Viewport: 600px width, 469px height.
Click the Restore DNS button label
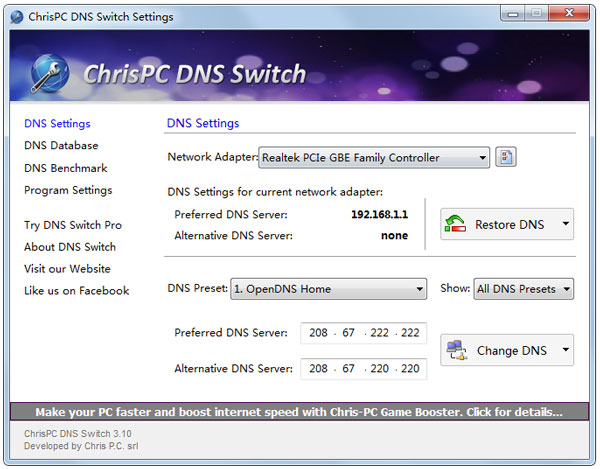(509, 224)
